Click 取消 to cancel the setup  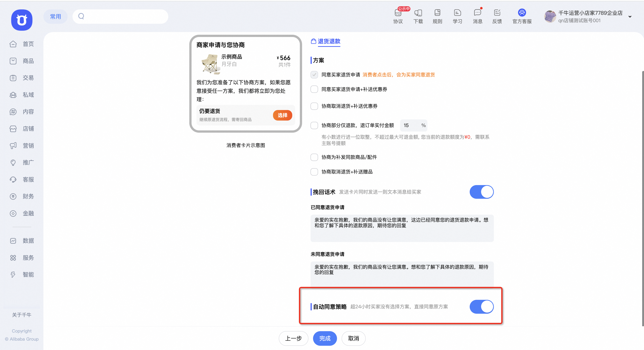(353, 338)
